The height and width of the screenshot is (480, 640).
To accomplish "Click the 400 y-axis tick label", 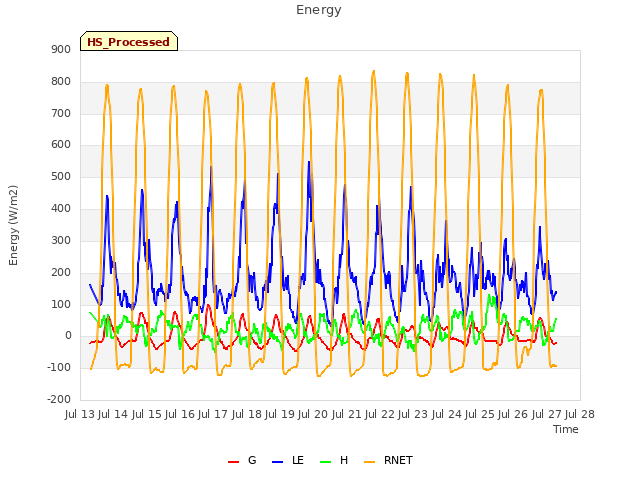I will pyautogui.click(x=61, y=209).
